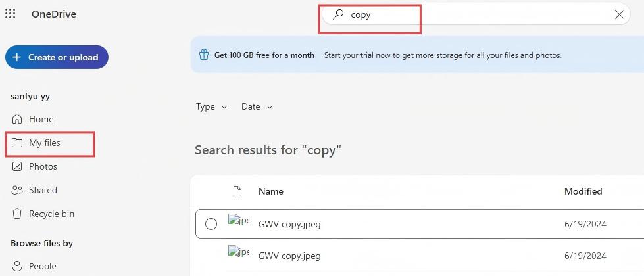This screenshot has height=276, width=644.
Task: Clear the search with the X icon
Action: coord(619,14)
